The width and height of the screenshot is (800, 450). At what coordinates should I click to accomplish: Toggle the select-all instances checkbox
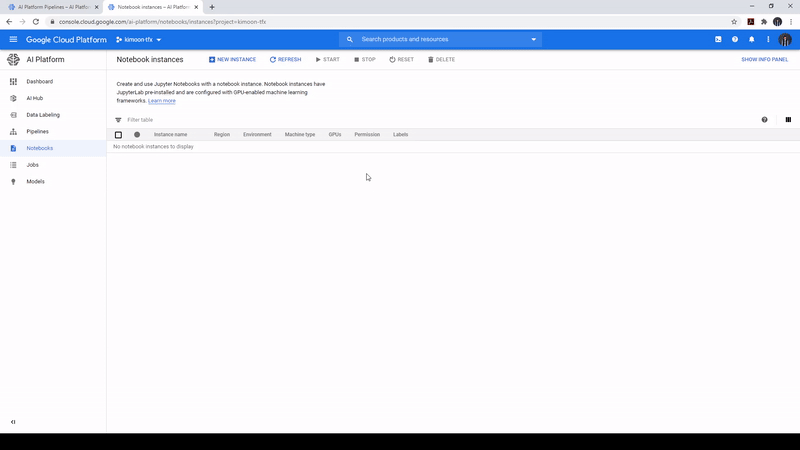pyautogui.click(x=118, y=135)
